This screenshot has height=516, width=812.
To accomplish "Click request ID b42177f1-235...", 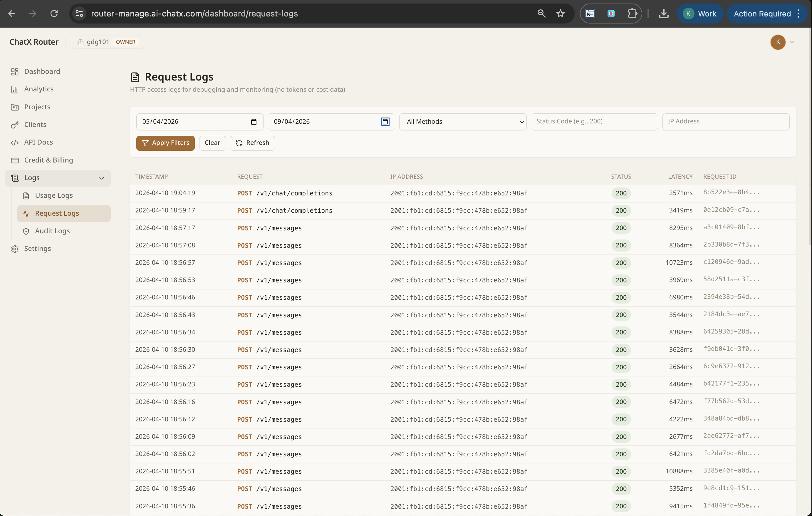I will [x=731, y=384].
